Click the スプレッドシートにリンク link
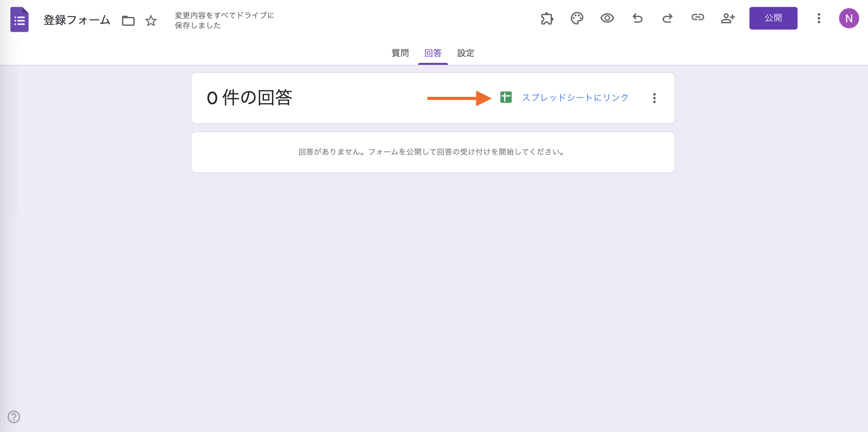The width and height of the screenshot is (868, 432). [575, 98]
